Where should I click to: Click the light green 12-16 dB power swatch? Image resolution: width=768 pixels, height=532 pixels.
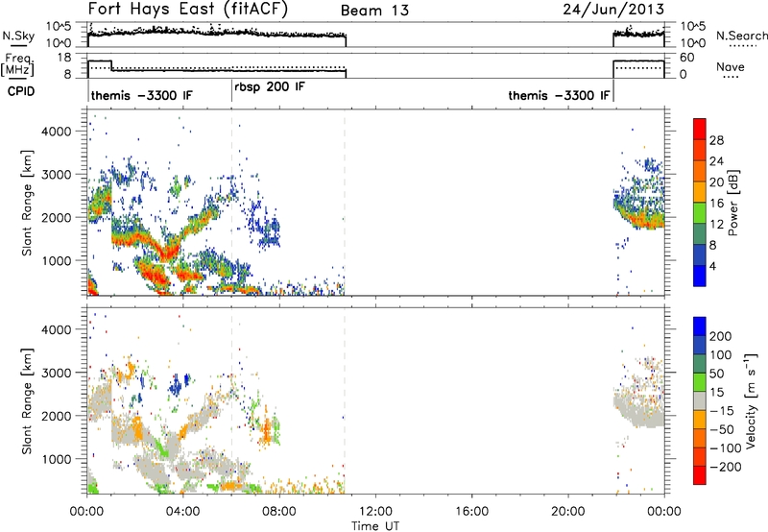tap(700, 213)
